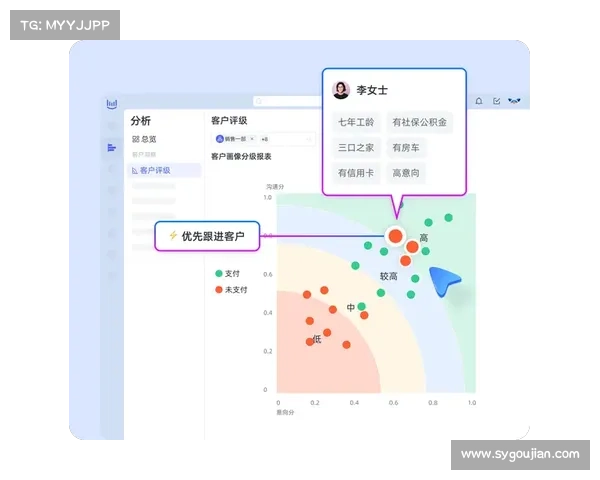Click the 未支付 legend text

tap(236, 290)
